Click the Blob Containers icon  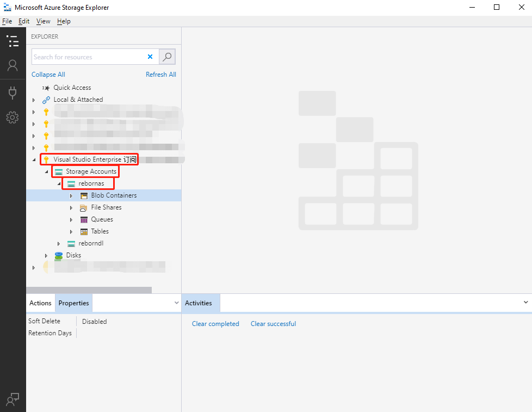[84, 195]
